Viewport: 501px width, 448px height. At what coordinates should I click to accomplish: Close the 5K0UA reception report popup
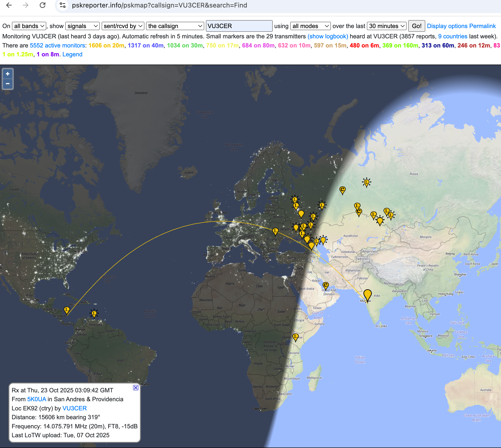[x=136, y=387]
